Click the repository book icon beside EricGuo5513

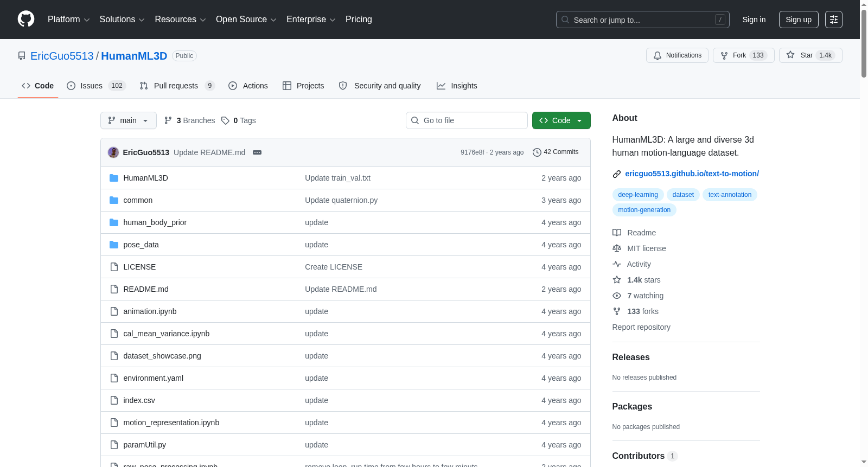click(x=22, y=56)
